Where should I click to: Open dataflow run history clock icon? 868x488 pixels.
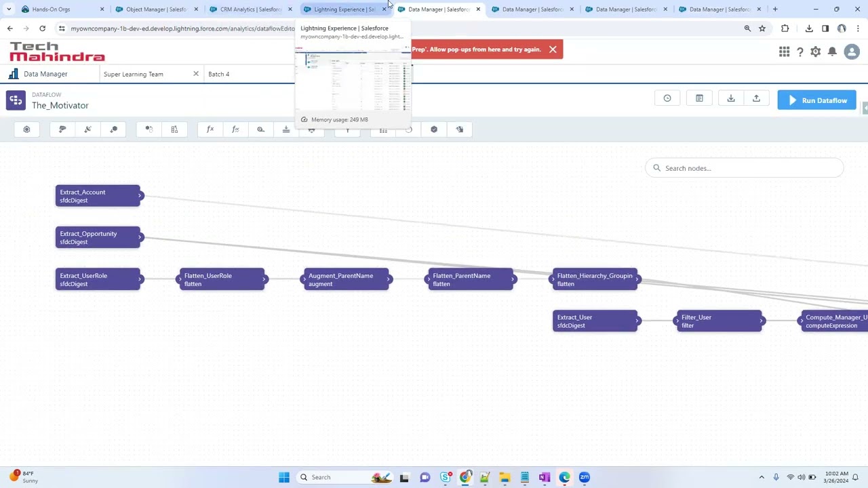coord(667,99)
